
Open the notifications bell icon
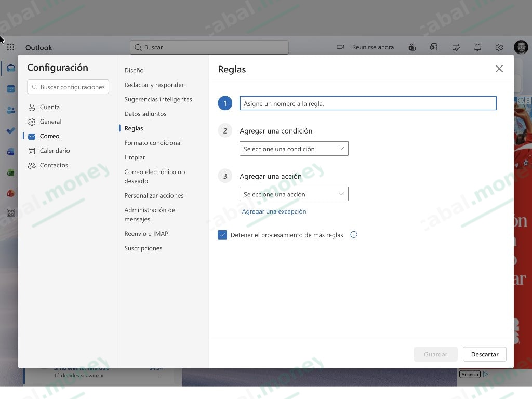(x=477, y=47)
